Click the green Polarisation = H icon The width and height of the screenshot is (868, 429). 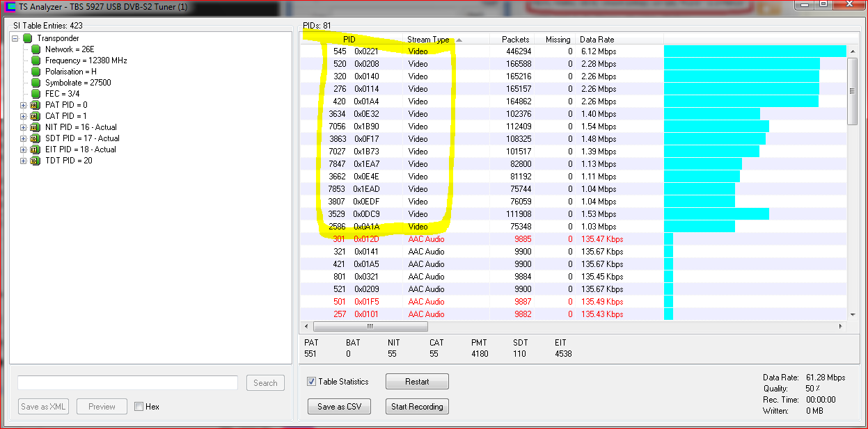[x=36, y=72]
